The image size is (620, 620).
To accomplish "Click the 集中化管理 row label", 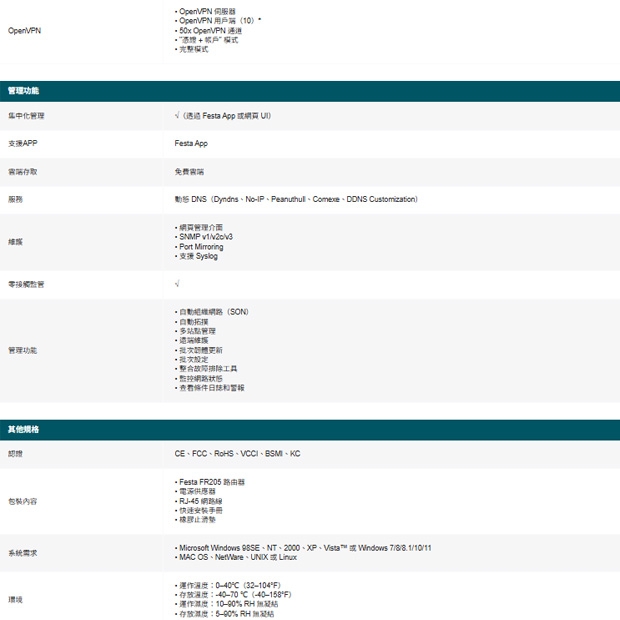I will [x=26, y=116].
